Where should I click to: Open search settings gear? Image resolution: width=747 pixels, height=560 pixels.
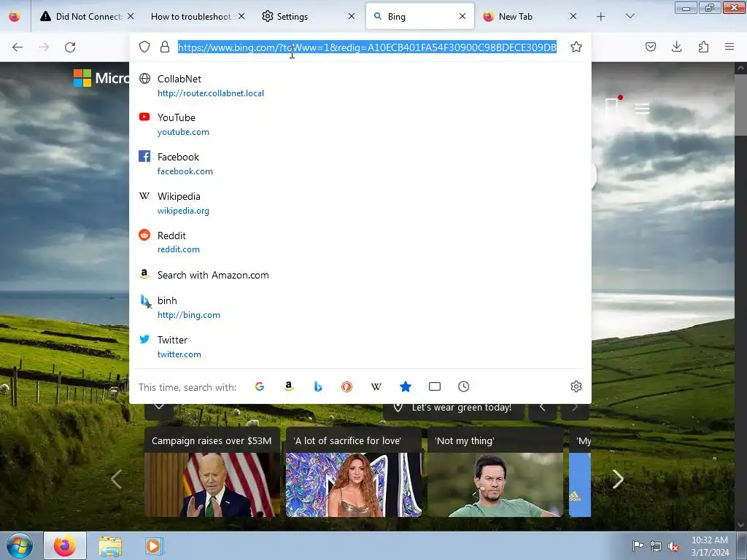[576, 386]
